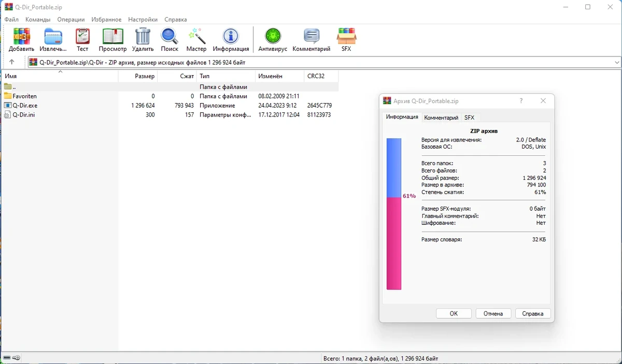Click the 1 296 624 size cell
The width and height of the screenshot is (622, 364).
coord(143,106)
